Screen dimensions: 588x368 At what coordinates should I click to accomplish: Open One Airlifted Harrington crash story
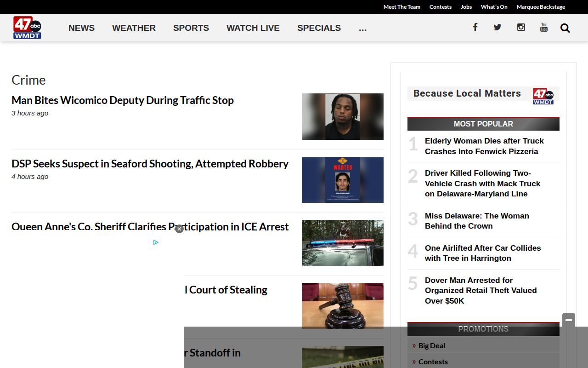click(483, 253)
